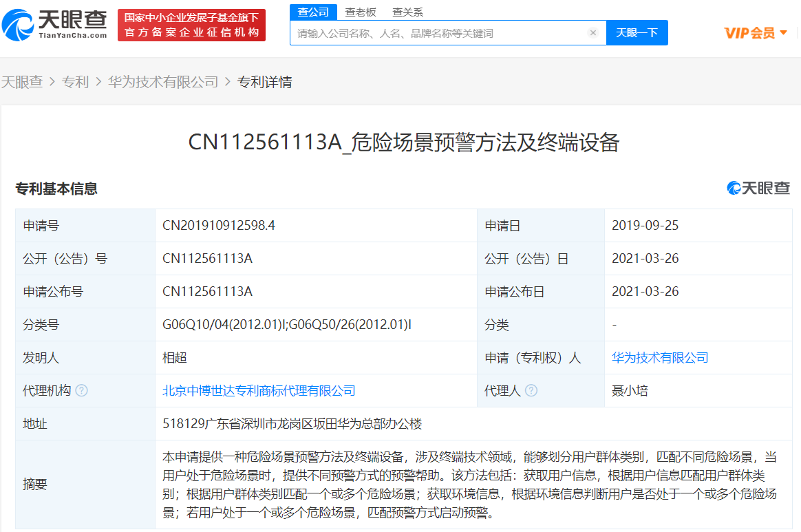Screen dimensions: 801x532
Task: Click the 发明人 row label
Action: click(x=41, y=358)
